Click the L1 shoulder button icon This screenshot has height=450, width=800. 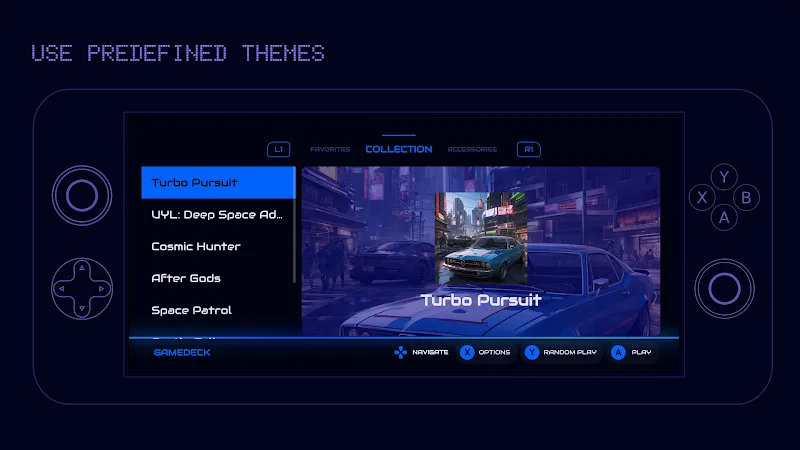[279, 149]
